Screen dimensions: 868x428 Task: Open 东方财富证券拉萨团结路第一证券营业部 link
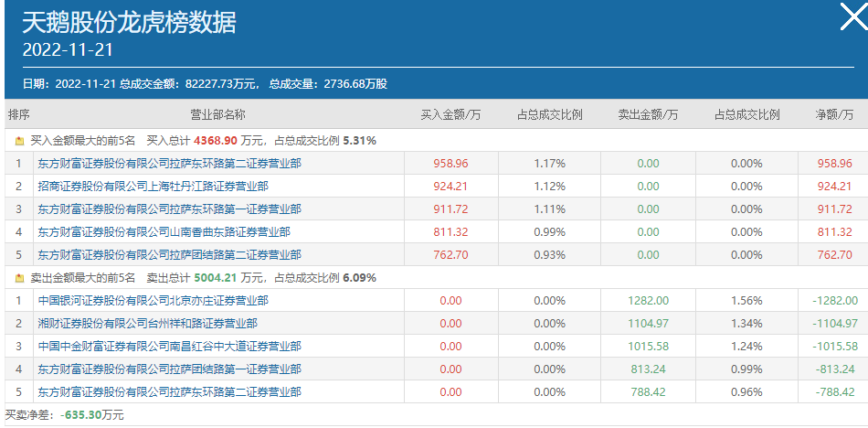tap(169, 369)
